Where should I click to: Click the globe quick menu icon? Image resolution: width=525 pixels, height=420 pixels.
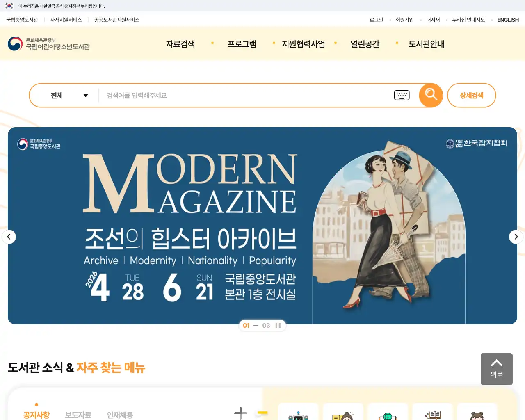388,412
